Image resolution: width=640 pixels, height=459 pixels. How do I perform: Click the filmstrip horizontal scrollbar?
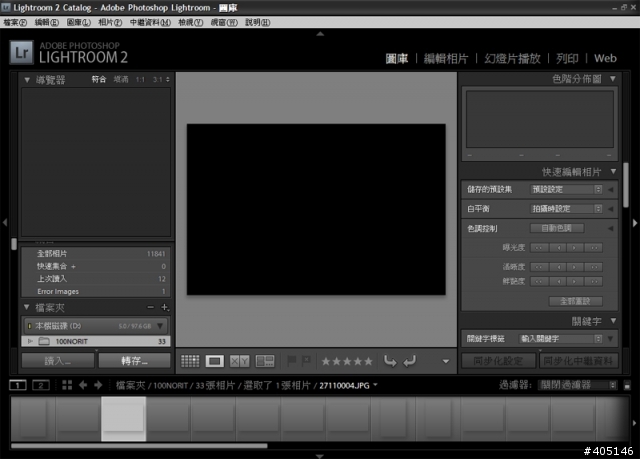point(139,446)
